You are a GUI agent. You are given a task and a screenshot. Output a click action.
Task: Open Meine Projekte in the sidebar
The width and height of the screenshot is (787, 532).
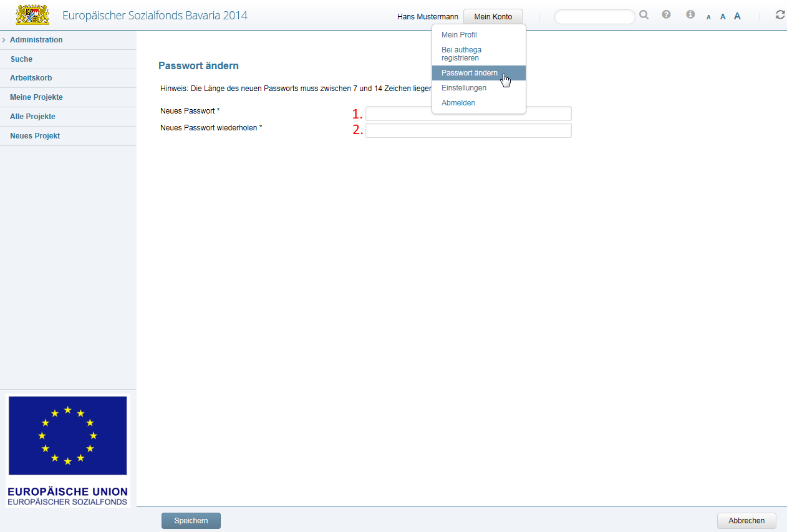[36, 97]
